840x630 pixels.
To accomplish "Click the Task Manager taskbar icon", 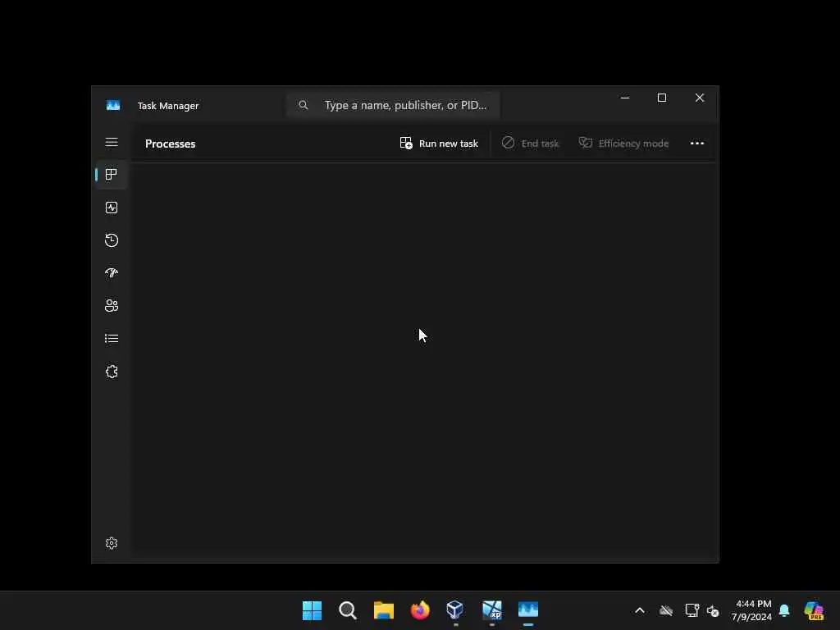I will tap(528, 610).
